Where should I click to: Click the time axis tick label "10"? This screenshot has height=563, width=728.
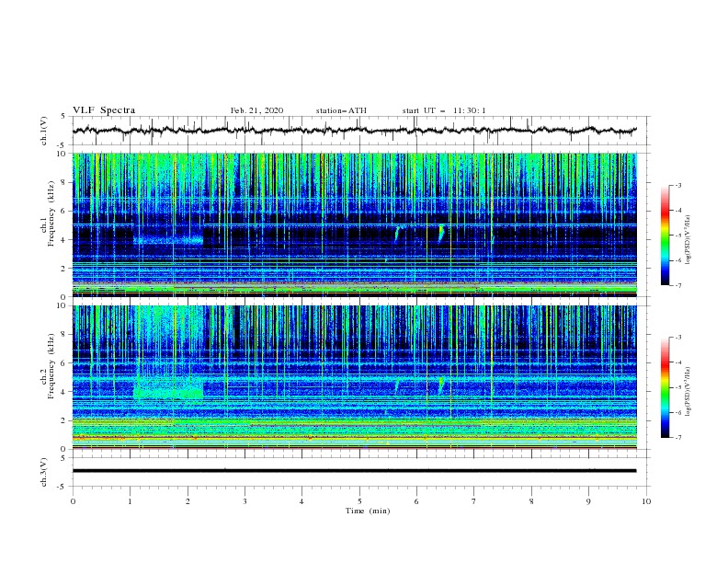coord(646,501)
